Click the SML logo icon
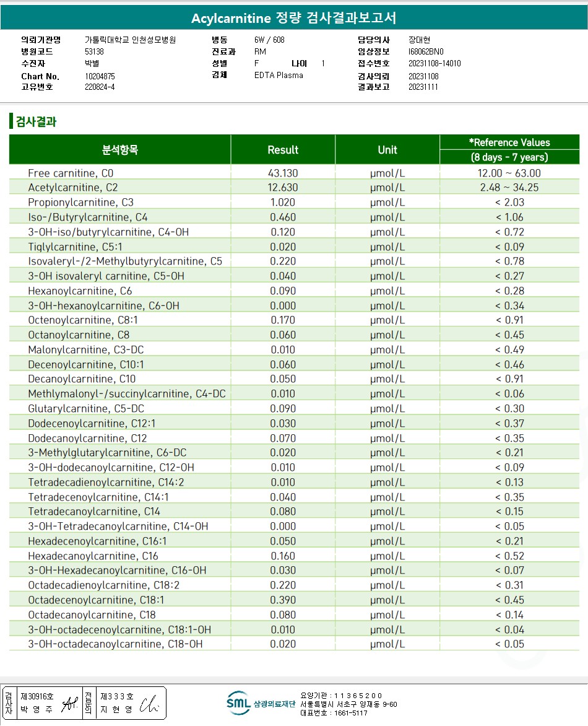Viewport: 588px width, 726px height. point(238,703)
